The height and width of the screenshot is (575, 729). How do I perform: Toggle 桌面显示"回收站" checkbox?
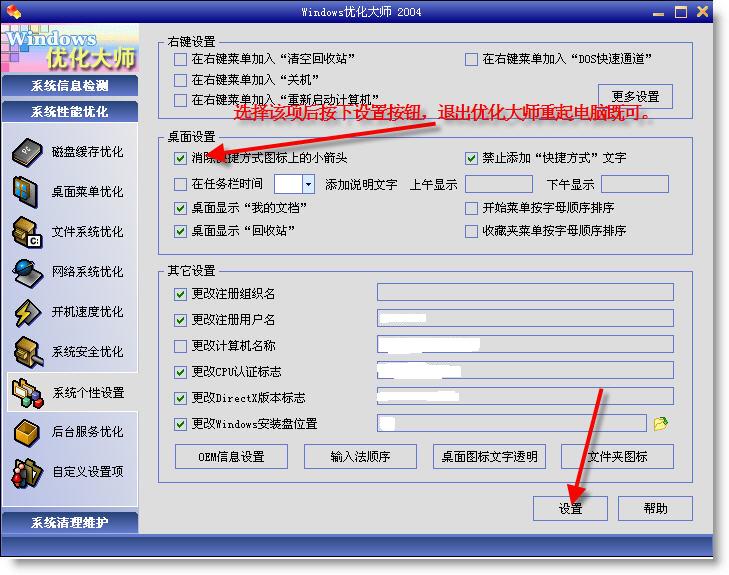point(180,231)
